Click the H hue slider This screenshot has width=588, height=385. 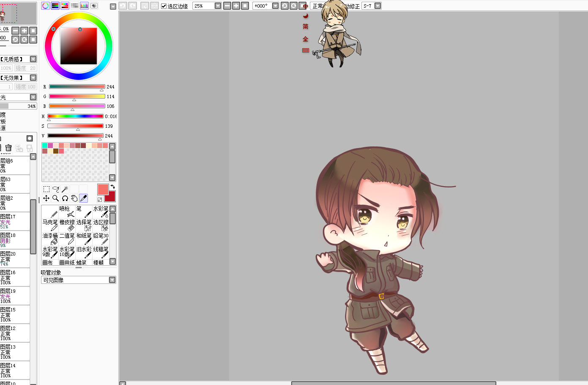75,116
